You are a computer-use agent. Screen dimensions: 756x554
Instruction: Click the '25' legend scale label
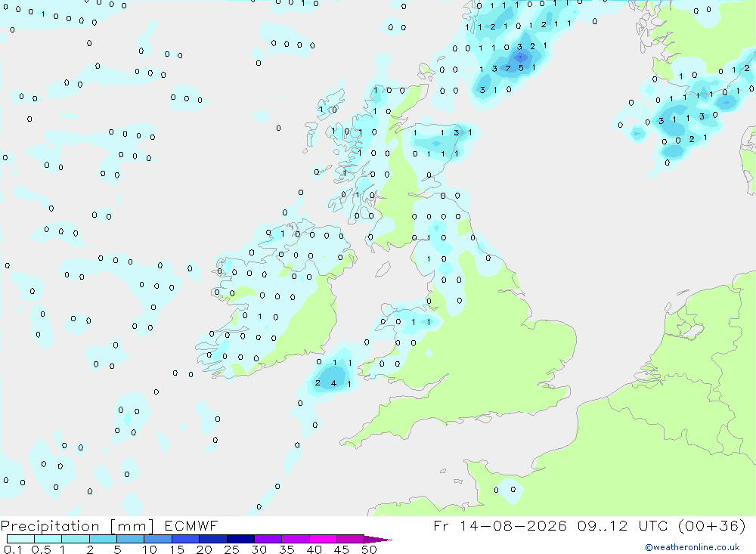coord(231,549)
